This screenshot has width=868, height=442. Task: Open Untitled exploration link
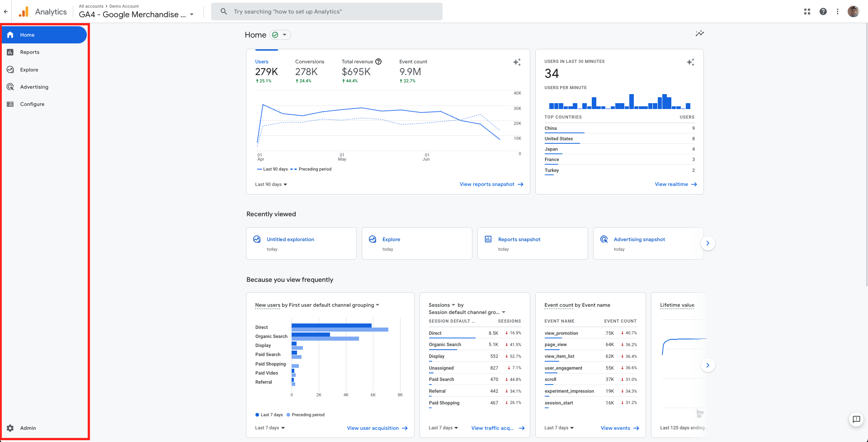[290, 239]
